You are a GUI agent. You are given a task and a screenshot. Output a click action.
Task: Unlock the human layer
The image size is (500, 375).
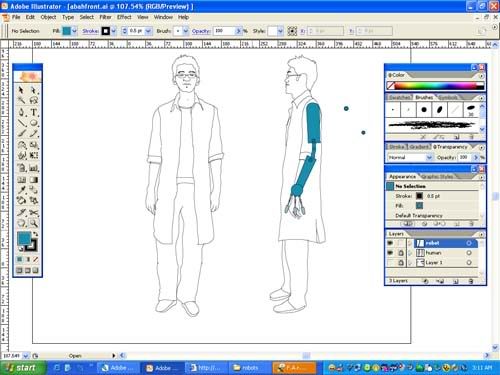[x=401, y=253]
